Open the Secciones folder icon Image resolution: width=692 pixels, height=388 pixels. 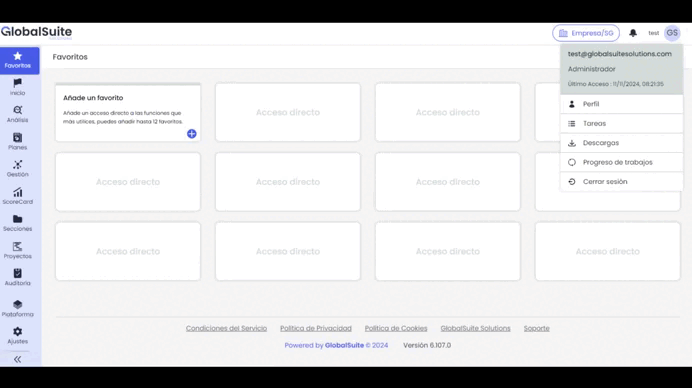[x=18, y=219]
